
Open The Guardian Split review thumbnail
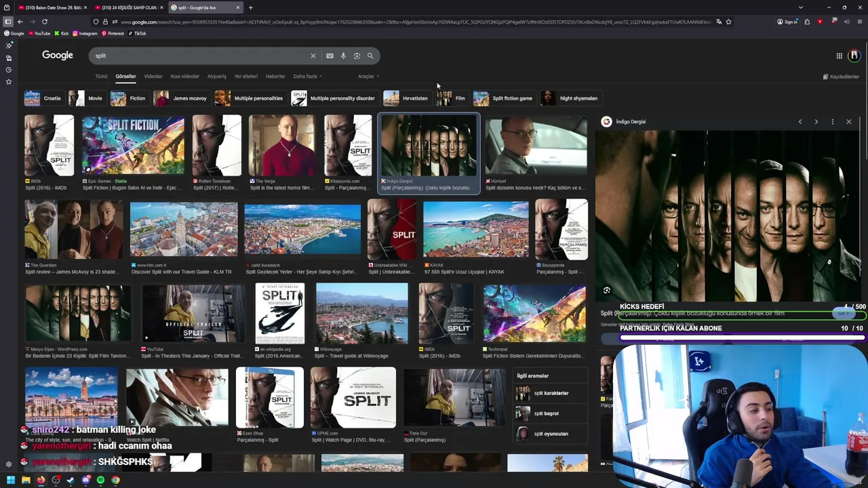coord(74,230)
